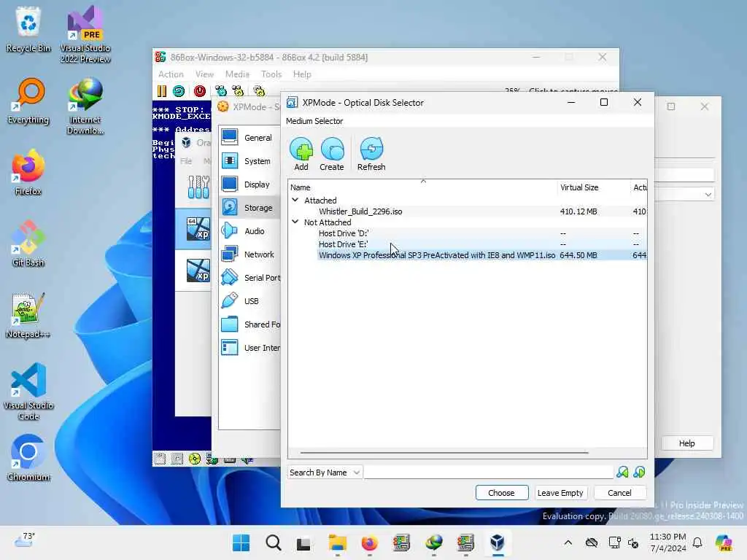
Task: Refresh the medium list
Action: click(x=371, y=154)
